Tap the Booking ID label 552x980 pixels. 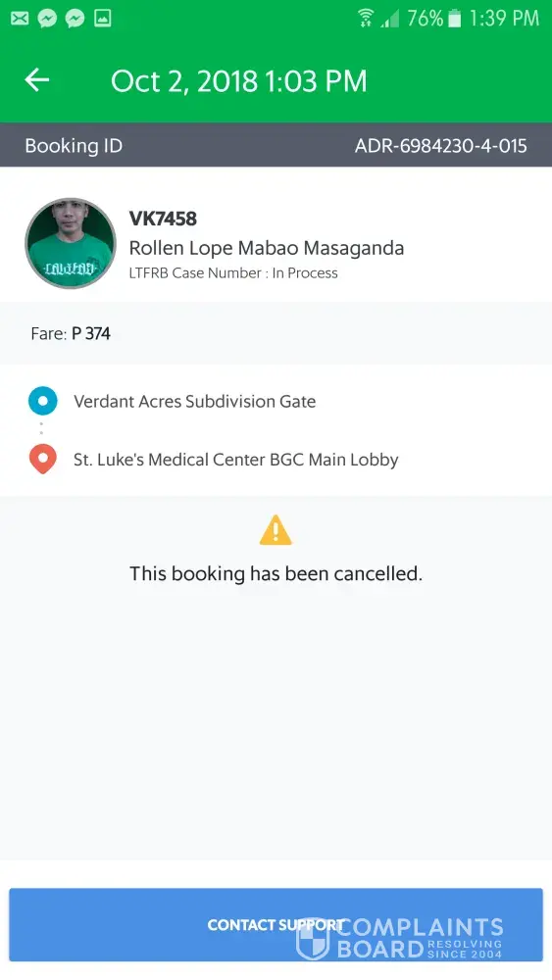click(74, 146)
